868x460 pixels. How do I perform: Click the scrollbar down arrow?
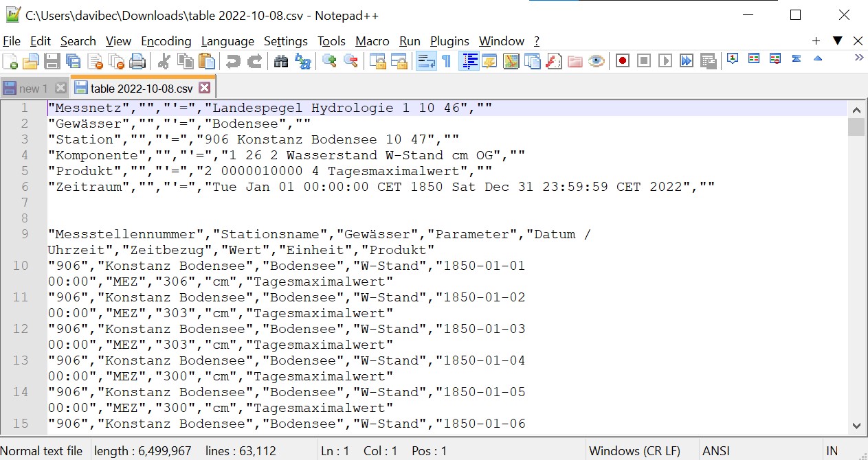click(856, 426)
